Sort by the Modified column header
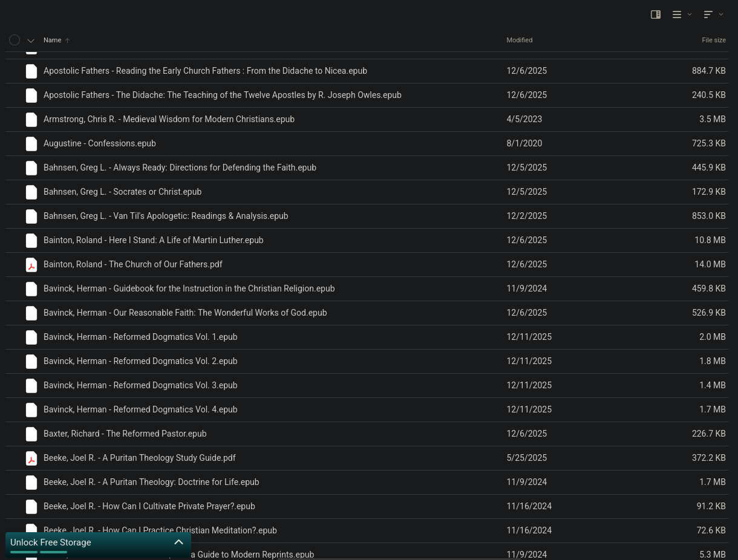This screenshot has width=738, height=560. coord(520,40)
